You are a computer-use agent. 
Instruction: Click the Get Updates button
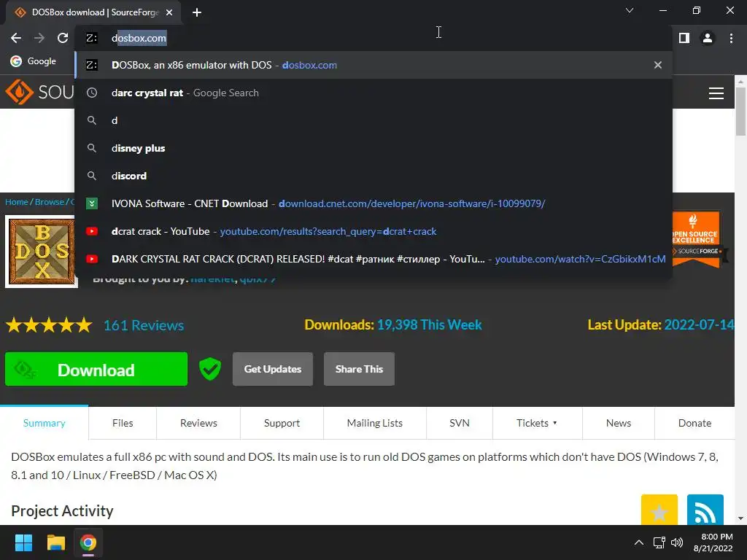[x=273, y=369]
